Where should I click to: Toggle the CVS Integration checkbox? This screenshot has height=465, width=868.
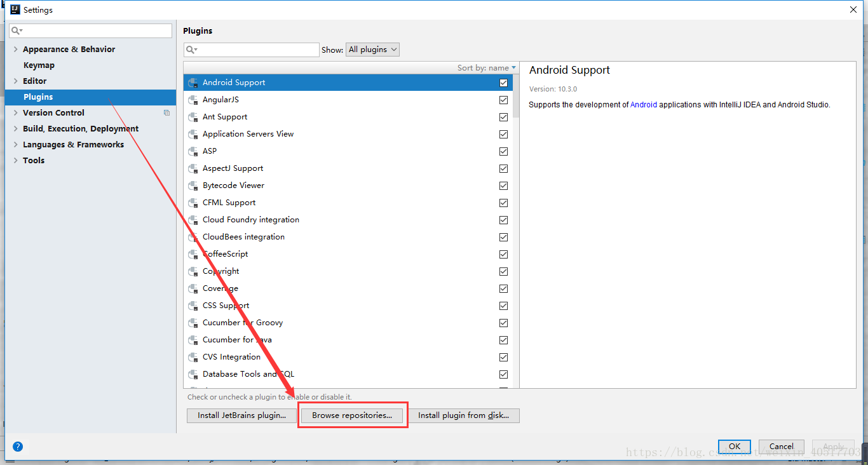(503, 357)
